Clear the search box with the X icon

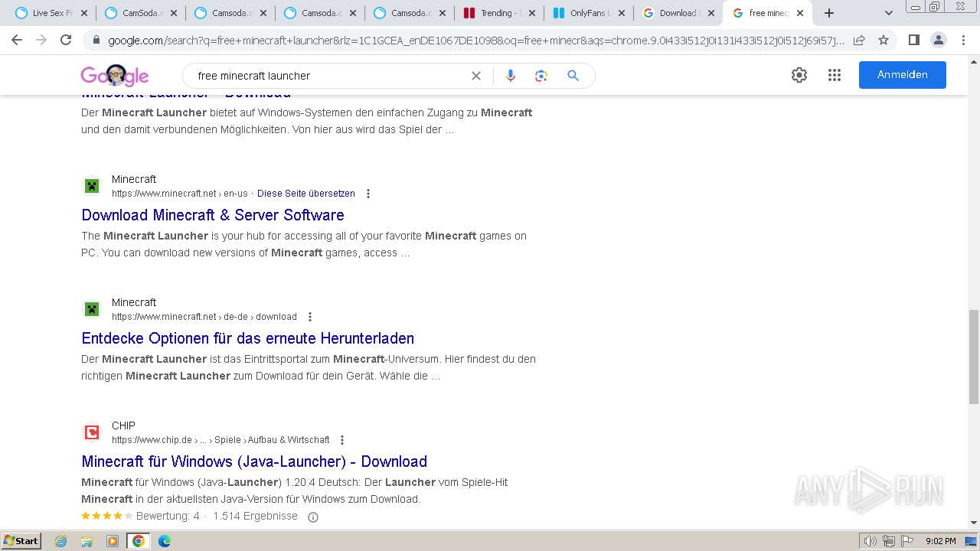tap(476, 76)
